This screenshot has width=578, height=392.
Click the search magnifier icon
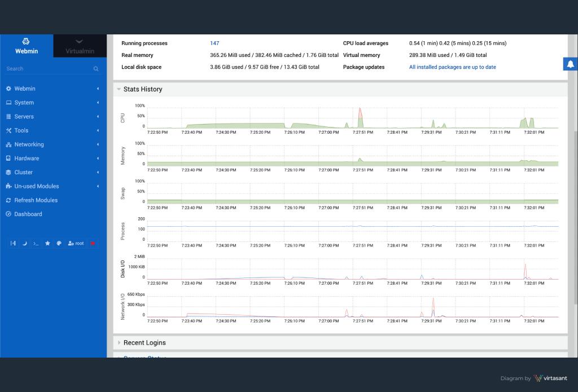point(96,69)
